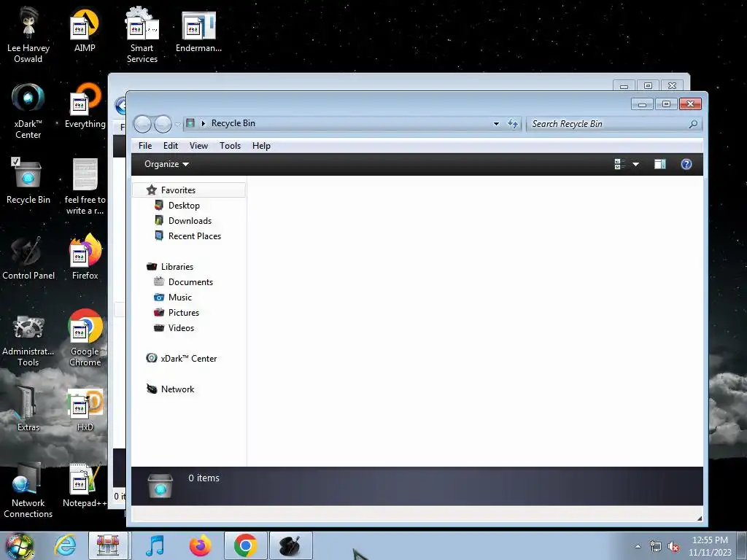
Task: Open Internet Explorer from the taskbar
Action: point(65,545)
